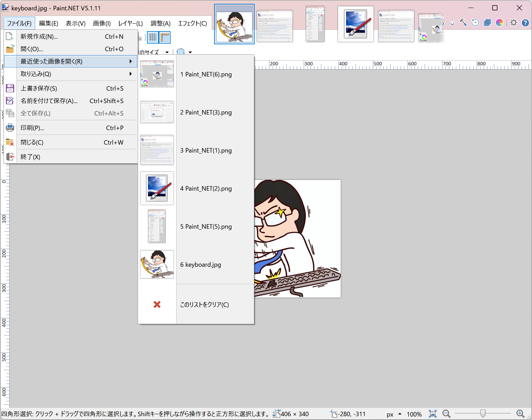
Task: Click the close-folder icon beside 閉じる(C)
Action: coord(10,142)
